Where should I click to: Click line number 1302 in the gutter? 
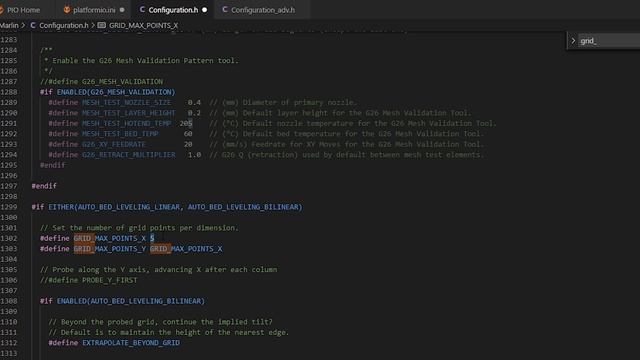[9, 238]
